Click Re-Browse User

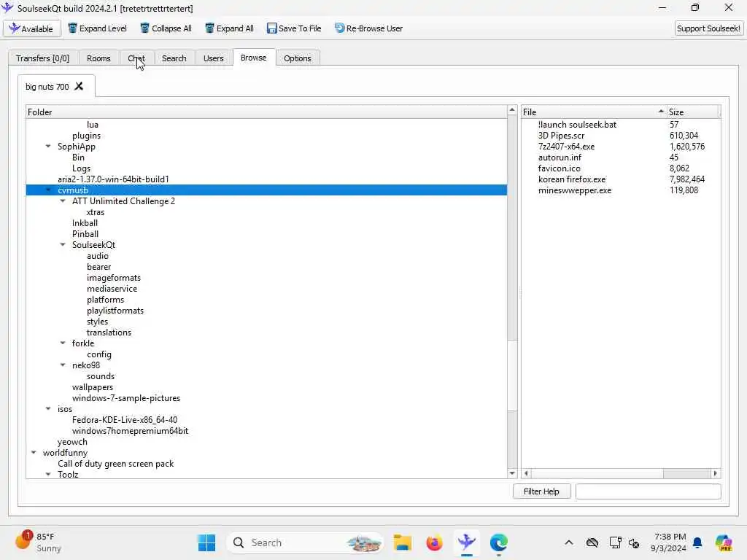(368, 28)
